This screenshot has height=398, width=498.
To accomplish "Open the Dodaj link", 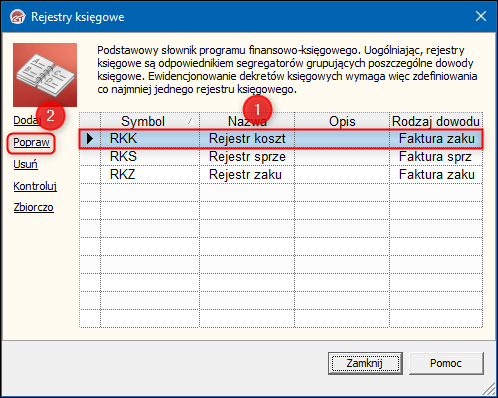I will click(x=27, y=120).
